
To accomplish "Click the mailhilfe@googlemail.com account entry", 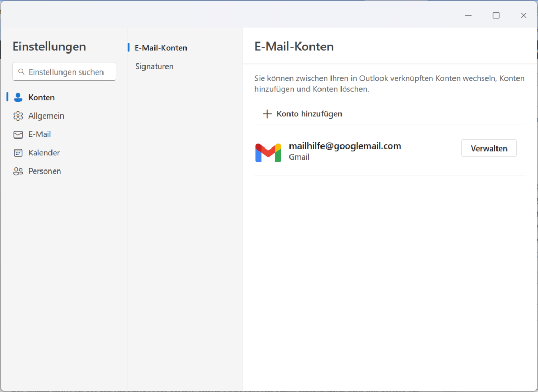I will tap(345, 146).
